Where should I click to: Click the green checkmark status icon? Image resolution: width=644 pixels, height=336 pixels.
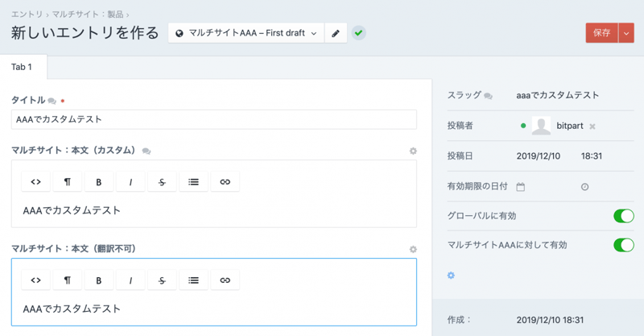tap(359, 34)
